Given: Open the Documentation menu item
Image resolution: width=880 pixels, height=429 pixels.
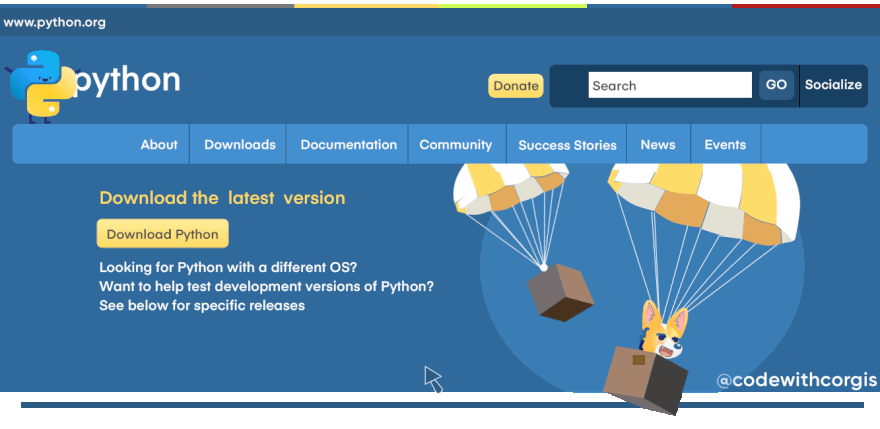Looking at the screenshot, I should [349, 145].
